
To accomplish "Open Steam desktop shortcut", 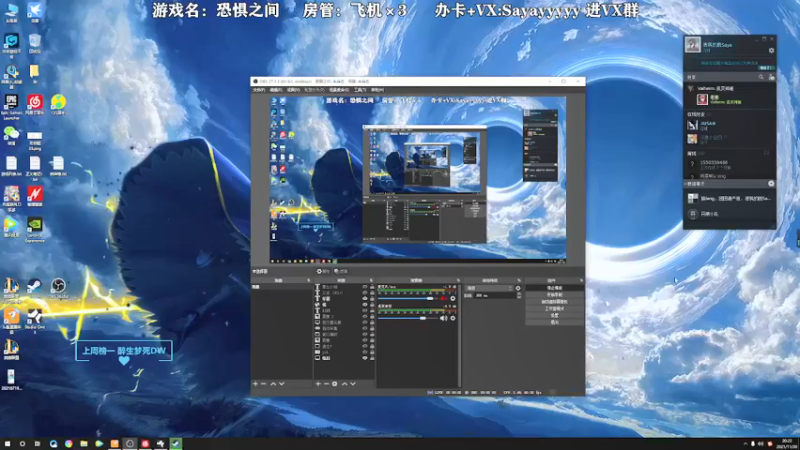I will point(34,288).
